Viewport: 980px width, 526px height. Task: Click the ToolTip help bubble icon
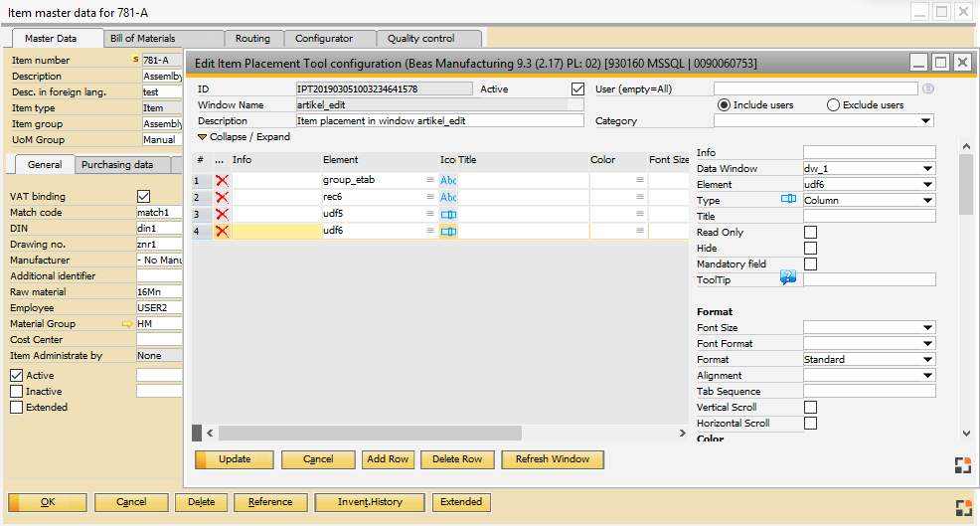(788, 279)
